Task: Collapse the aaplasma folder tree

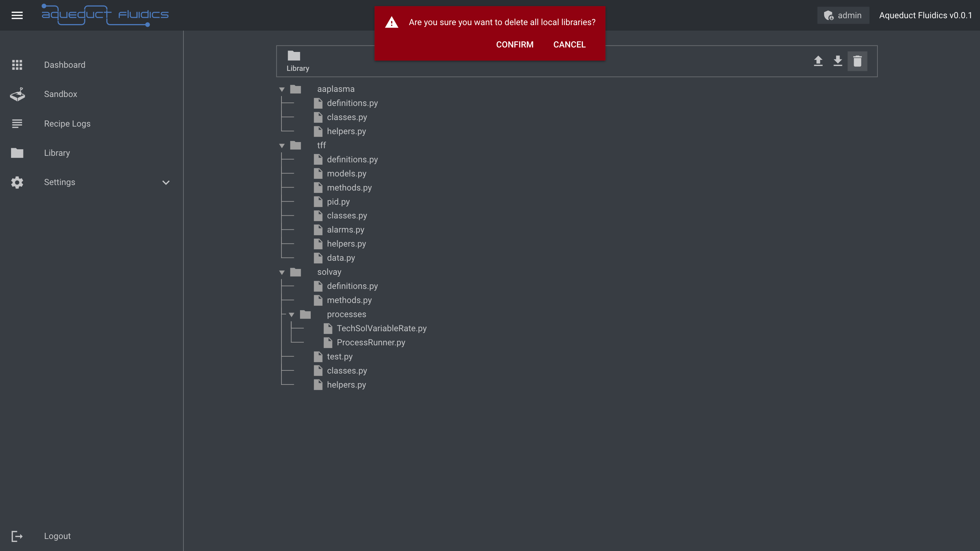Action: (282, 89)
